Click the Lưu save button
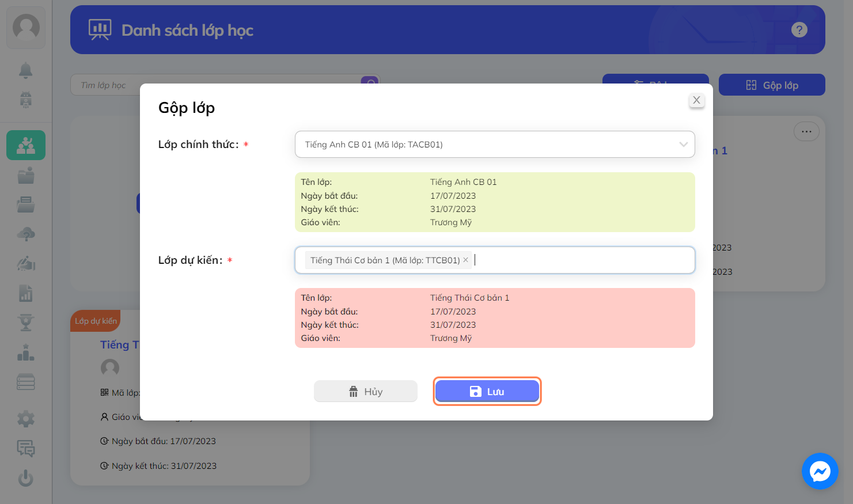The width and height of the screenshot is (853, 504). point(487,392)
